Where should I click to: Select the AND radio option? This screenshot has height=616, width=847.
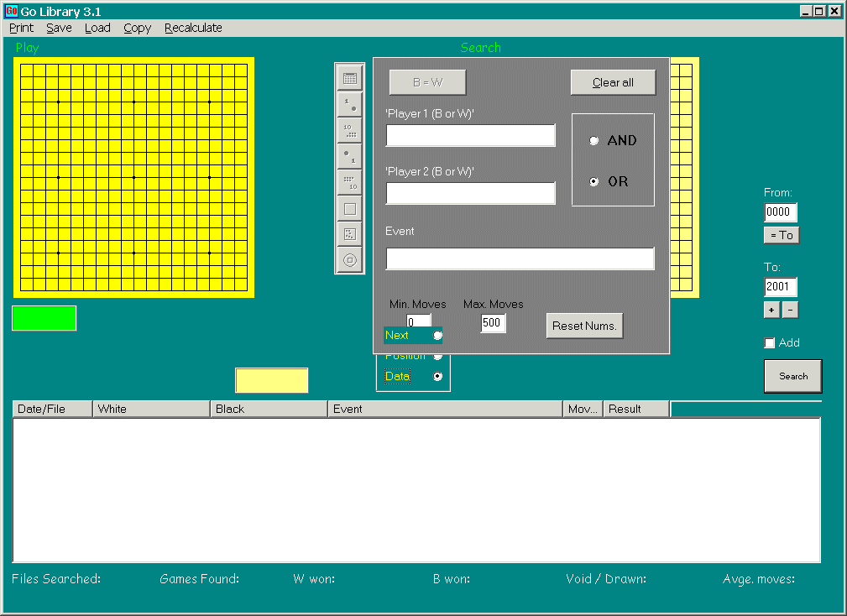pos(593,140)
